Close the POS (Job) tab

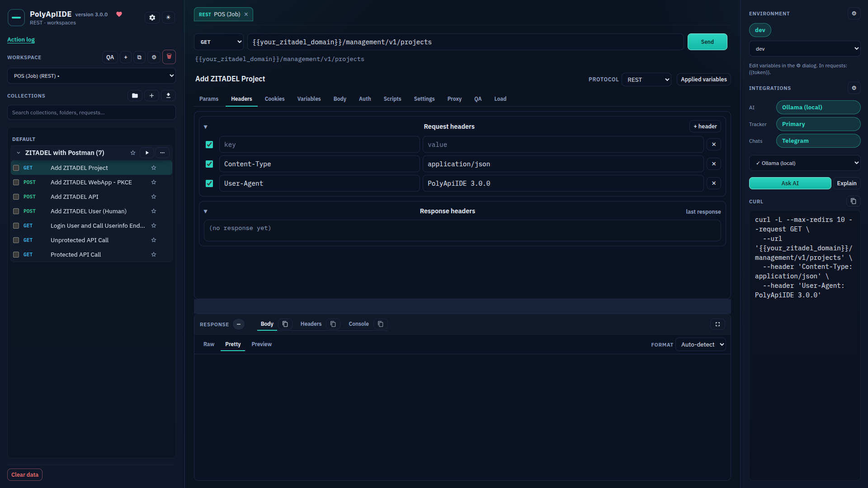[x=246, y=14]
